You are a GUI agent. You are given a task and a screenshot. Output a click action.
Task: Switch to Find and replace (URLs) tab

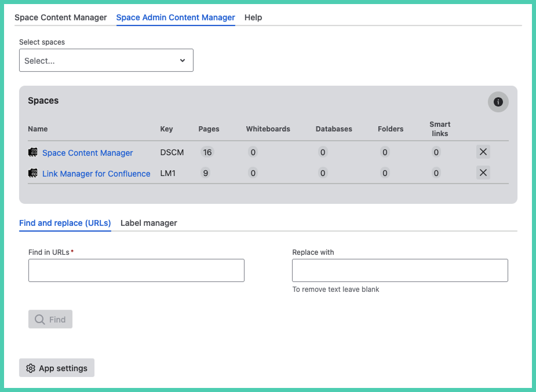[65, 223]
